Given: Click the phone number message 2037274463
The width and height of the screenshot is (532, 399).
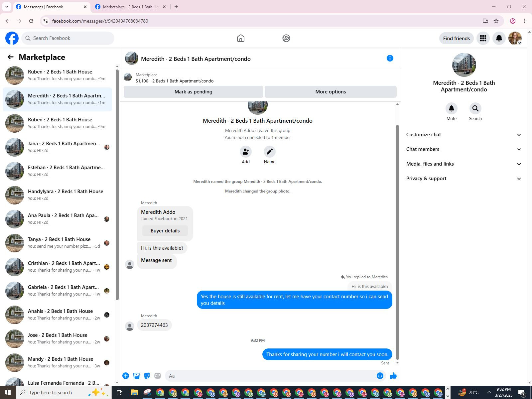Looking at the screenshot, I should pos(154,325).
